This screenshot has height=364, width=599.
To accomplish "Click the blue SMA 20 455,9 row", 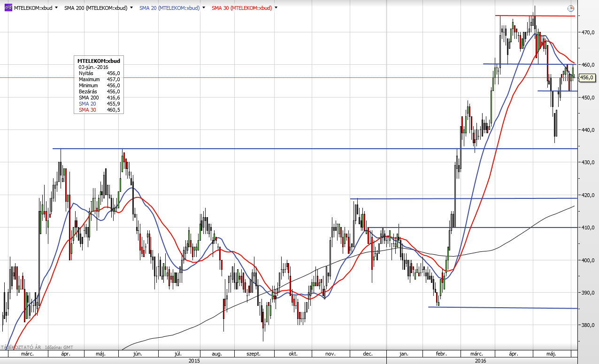I will click(x=99, y=104).
